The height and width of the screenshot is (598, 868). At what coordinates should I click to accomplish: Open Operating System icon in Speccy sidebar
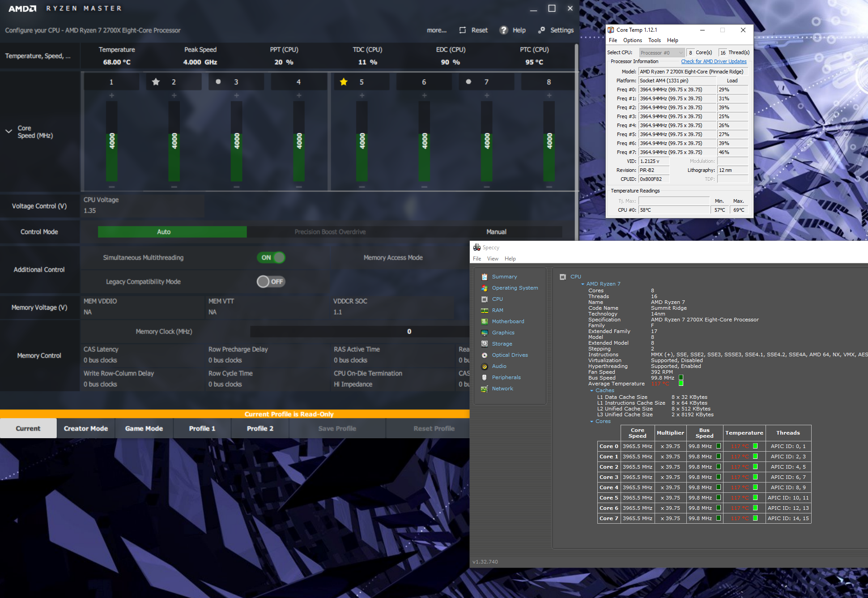(484, 288)
